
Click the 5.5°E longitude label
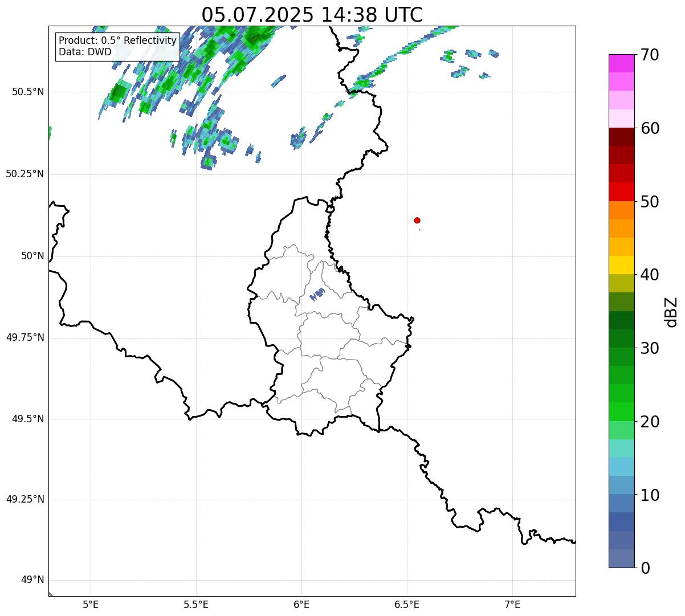[x=196, y=605]
